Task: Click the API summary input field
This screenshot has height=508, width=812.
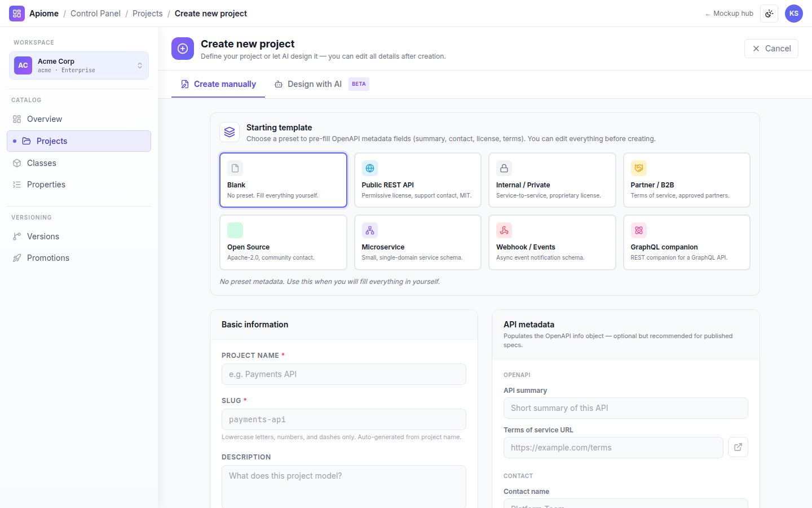Action: (x=626, y=408)
